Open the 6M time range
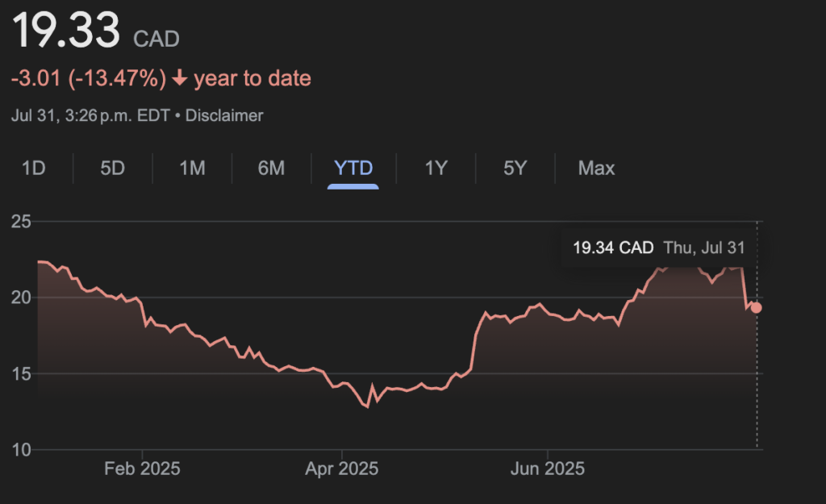 click(x=271, y=168)
